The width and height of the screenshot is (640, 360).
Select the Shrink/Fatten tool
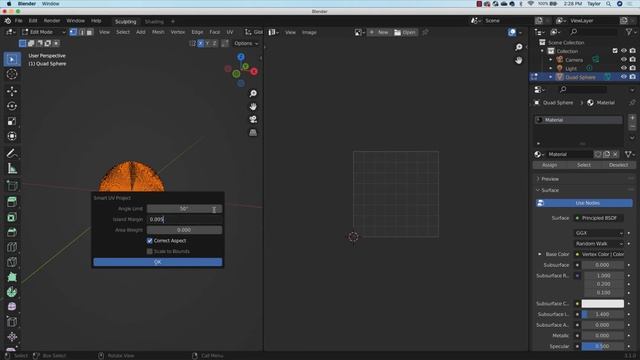(x=12, y=337)
